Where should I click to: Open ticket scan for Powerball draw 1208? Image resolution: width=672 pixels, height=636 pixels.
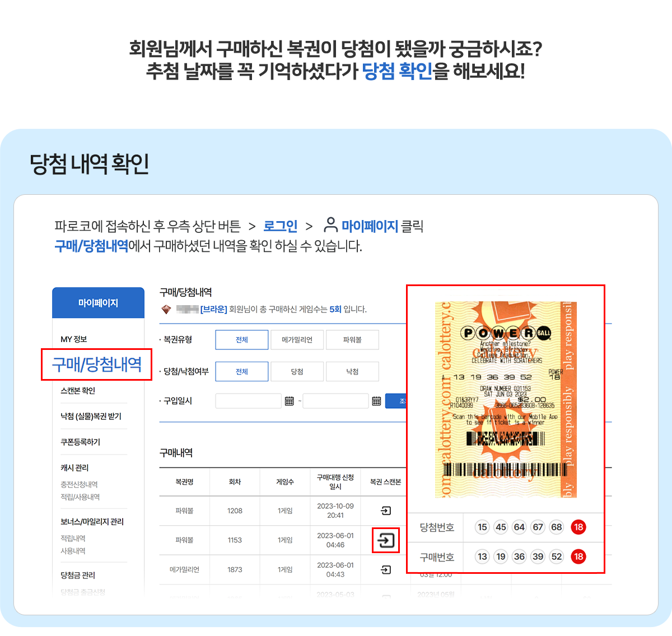[386, 511]
